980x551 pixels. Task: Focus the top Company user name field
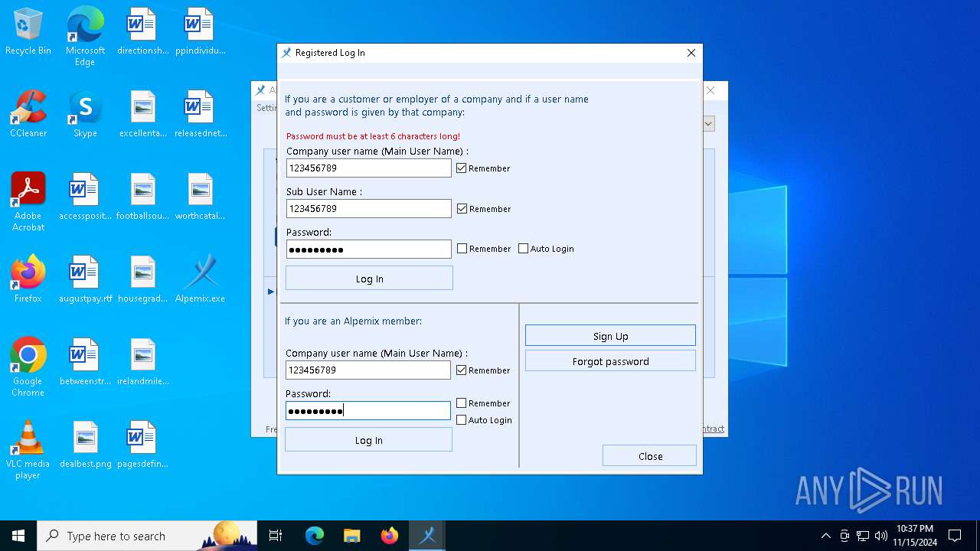pyautogui.click(x=368, y=168)
